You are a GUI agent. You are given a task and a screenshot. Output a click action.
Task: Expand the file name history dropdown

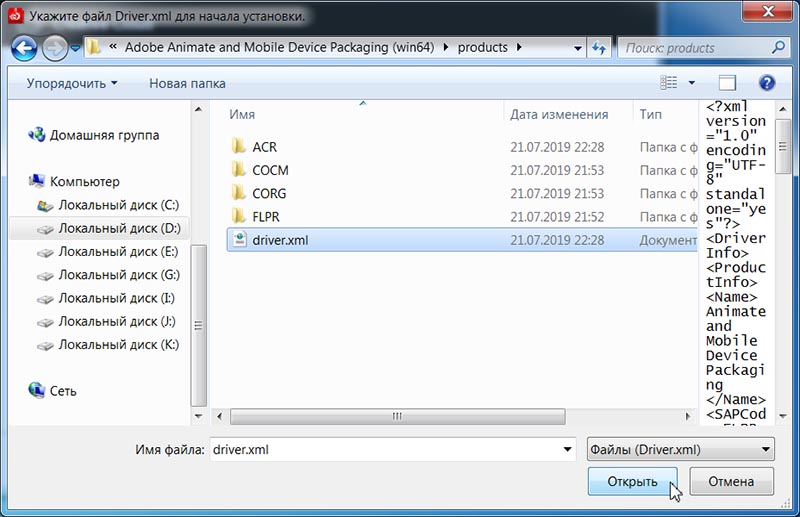(x=567, y=450)
